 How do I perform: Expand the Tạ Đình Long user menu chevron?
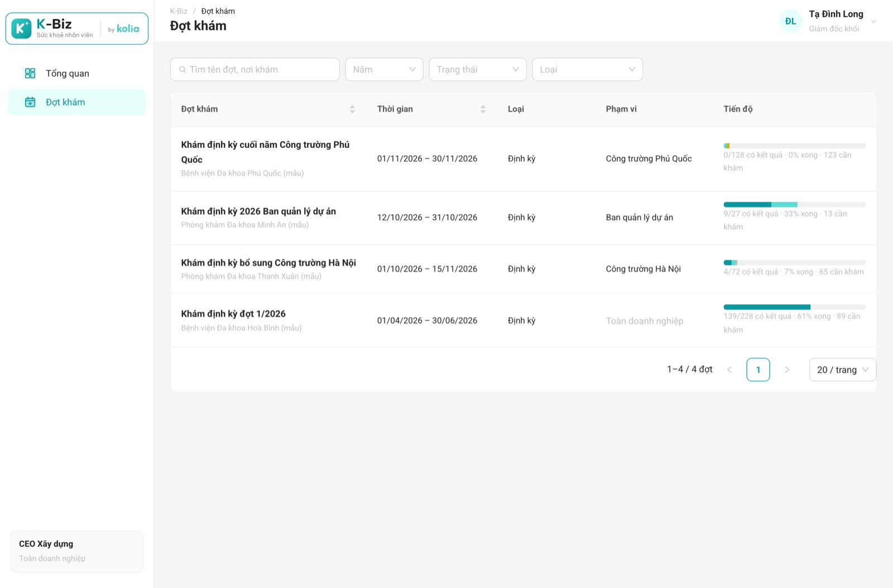[x=873, y=22]
